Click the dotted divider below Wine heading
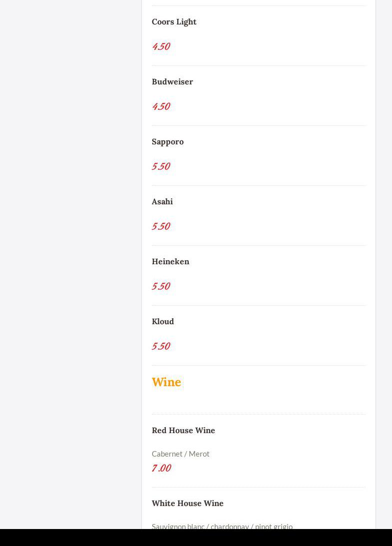392x546 pixels. coord(259,414)
